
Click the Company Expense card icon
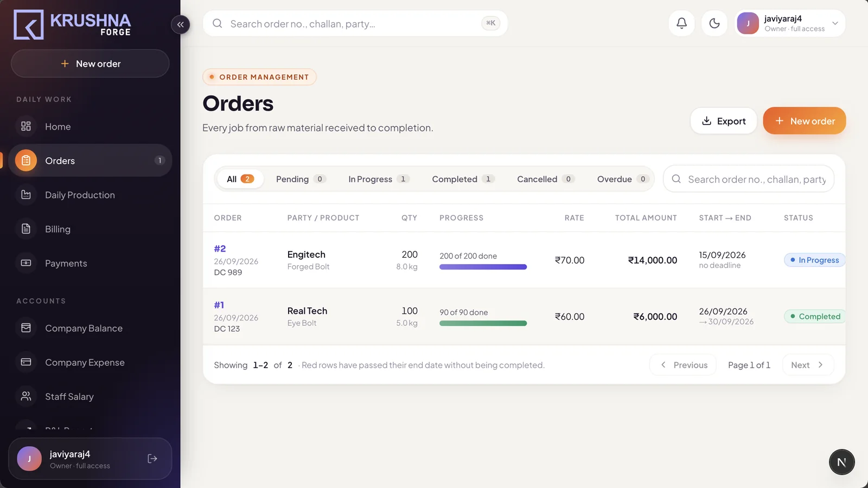click(x=26, y=362)
